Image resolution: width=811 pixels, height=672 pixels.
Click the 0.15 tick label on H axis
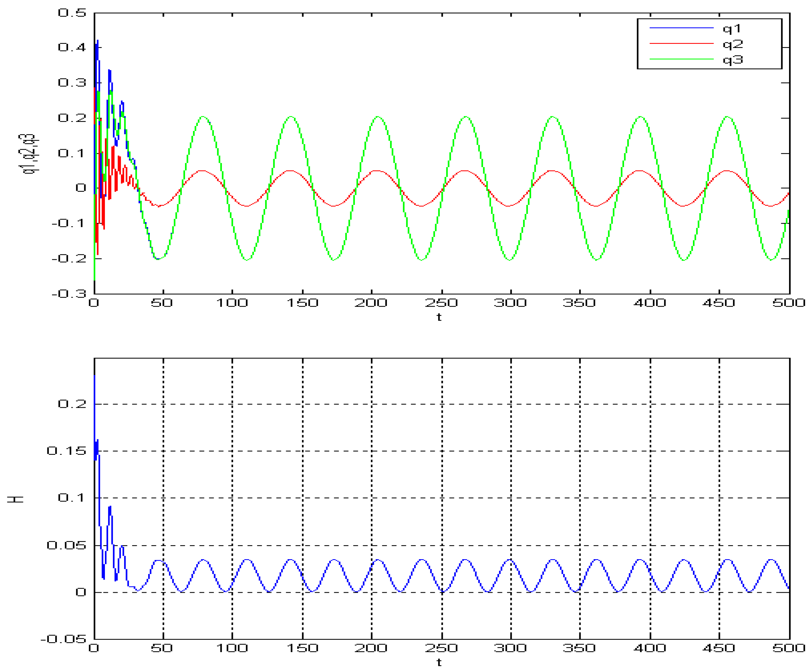point(66,451)
